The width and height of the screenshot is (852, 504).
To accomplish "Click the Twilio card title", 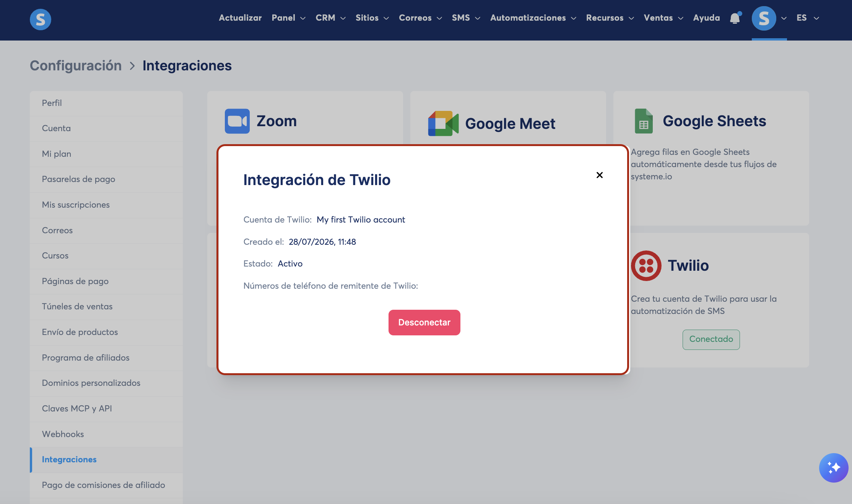I will click(688, 266).
